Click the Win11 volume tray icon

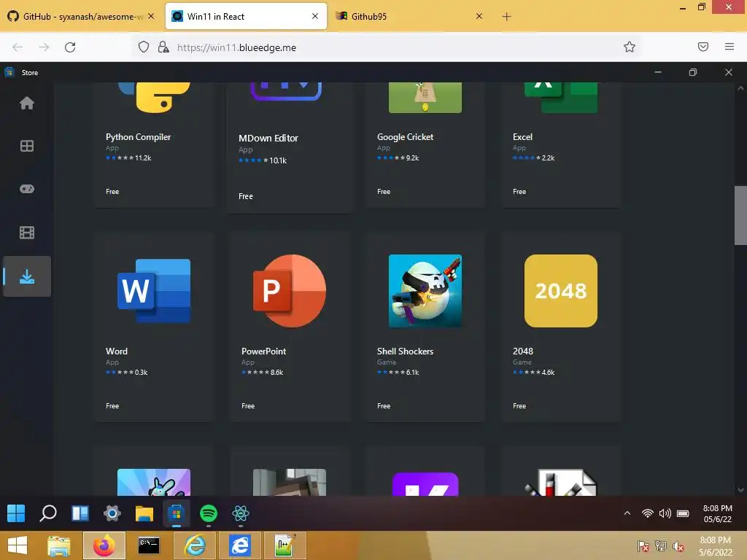tap(665, 513)
